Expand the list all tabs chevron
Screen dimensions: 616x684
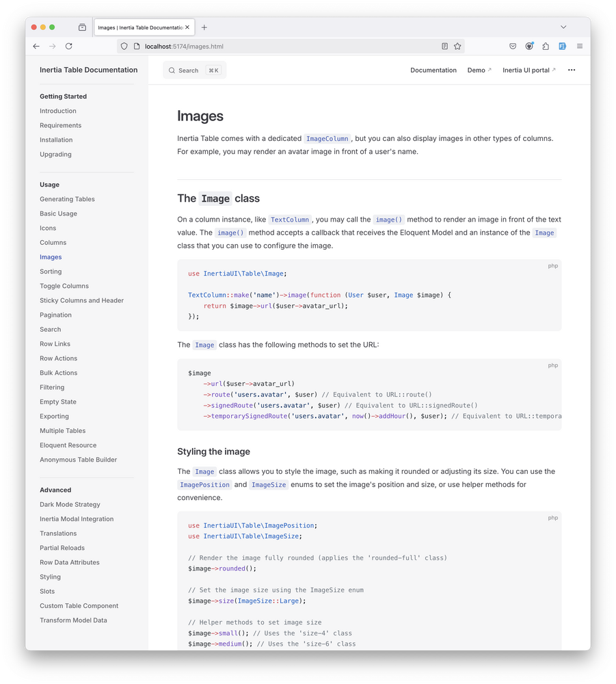[x=563, y=27]
